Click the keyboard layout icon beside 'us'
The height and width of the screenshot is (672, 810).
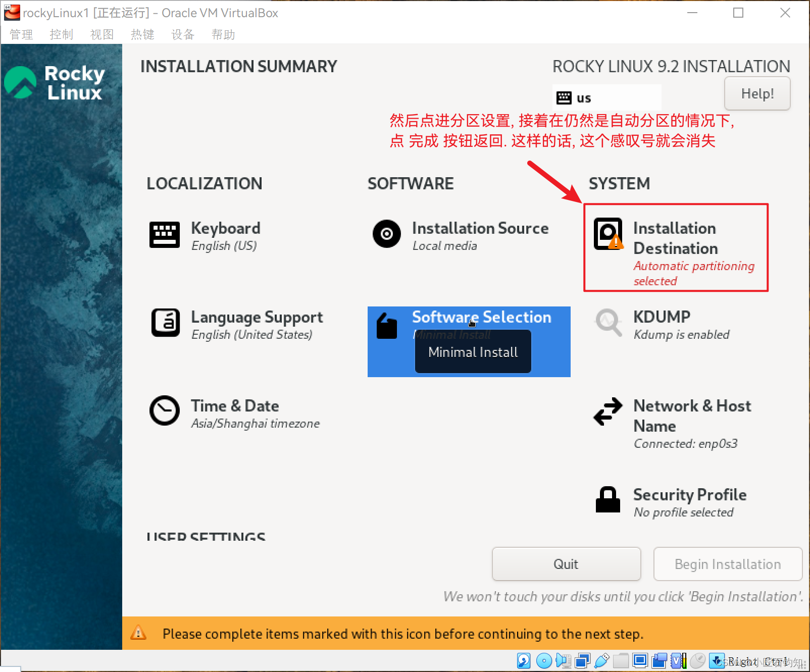564,97
